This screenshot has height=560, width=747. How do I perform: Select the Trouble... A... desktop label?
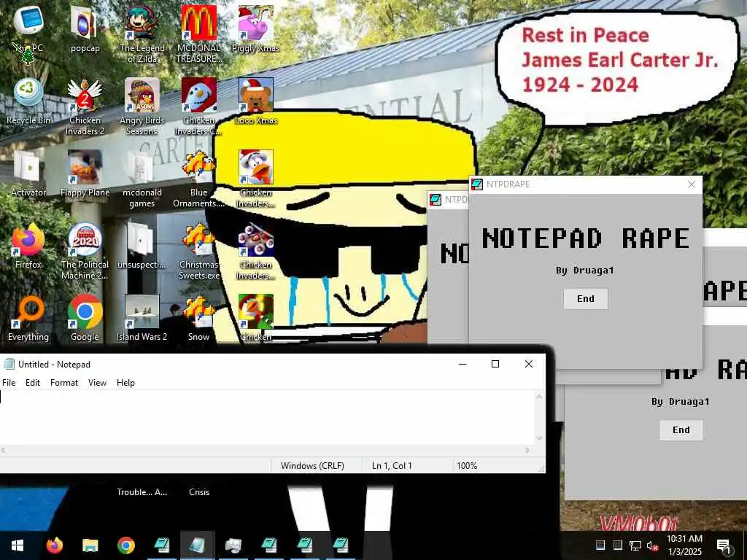point(142,492)
